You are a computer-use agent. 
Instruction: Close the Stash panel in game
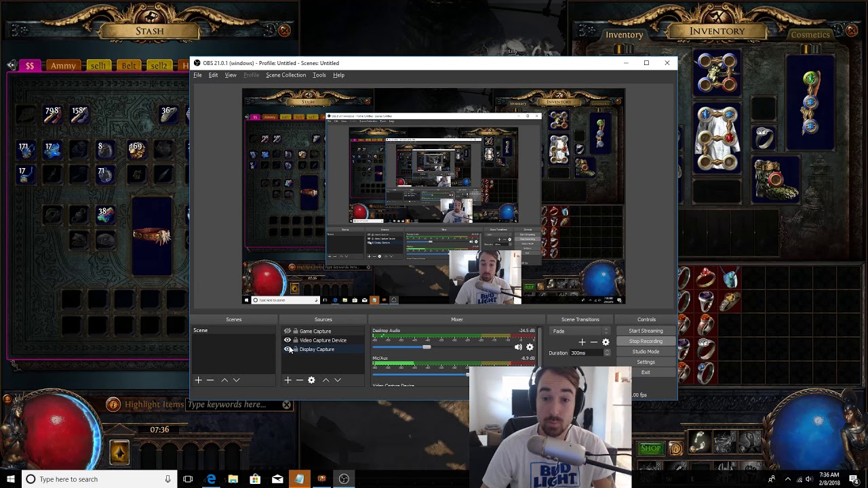pyautogui.click(x=284, y=30)
